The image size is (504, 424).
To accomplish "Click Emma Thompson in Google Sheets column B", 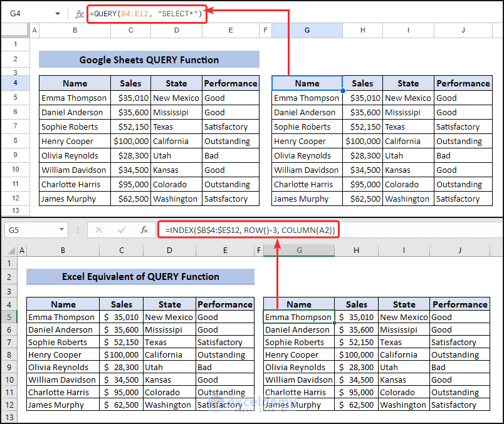I will [74, 98].
